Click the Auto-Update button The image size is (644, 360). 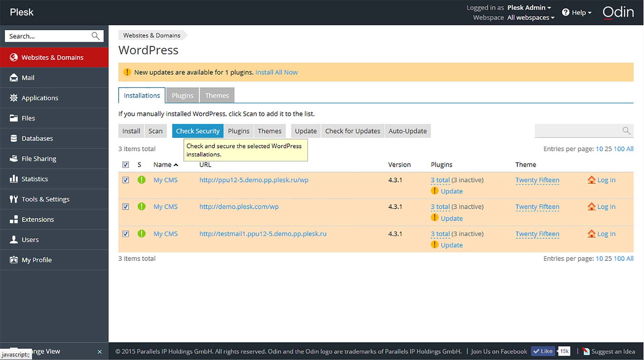tap(407, 131)
